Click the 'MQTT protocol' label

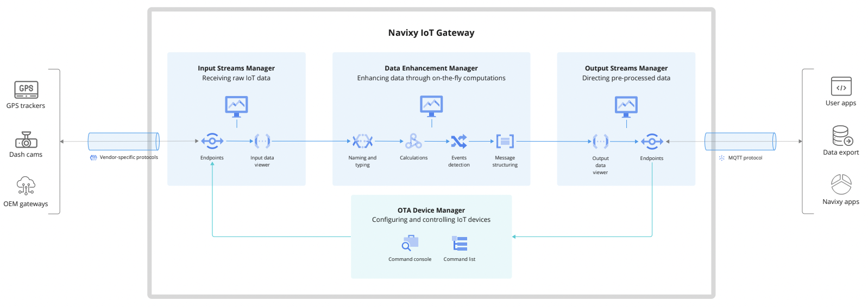pyautogui.click(x=745, y=158)
